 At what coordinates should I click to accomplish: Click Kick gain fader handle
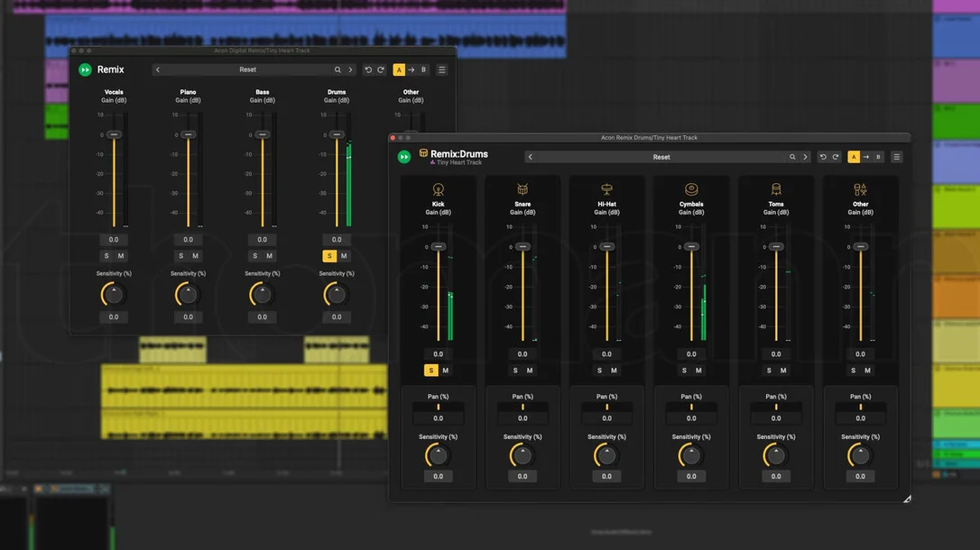(439, 246)
